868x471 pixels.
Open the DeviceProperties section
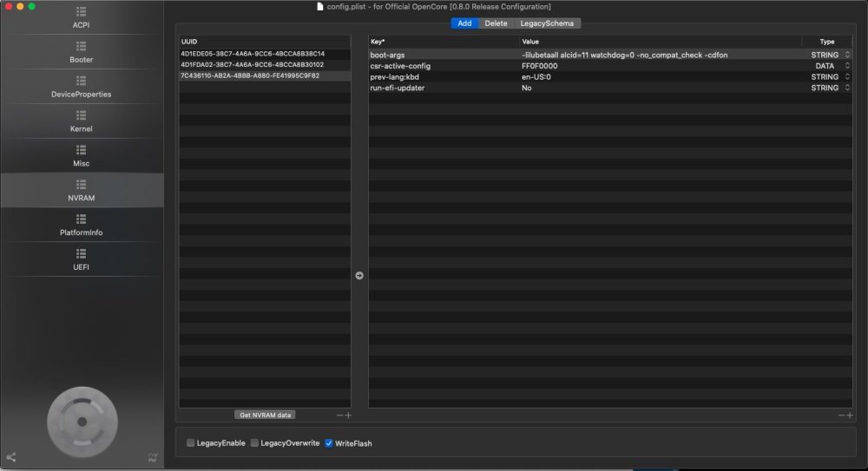82,87
